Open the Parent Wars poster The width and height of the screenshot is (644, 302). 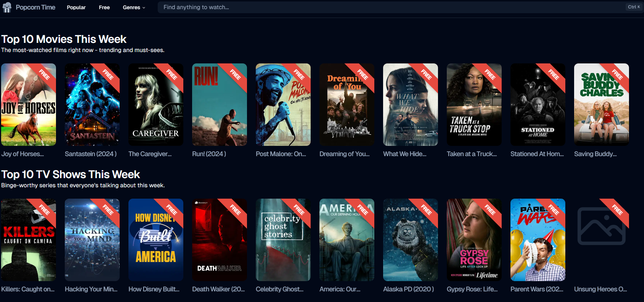pyautogui.click(x=538, y=240)
